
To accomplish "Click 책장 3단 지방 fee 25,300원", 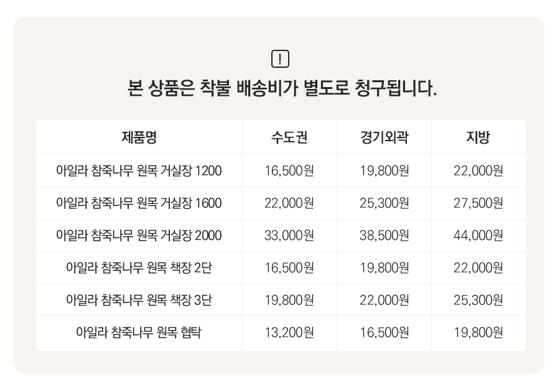I will 478,301.
